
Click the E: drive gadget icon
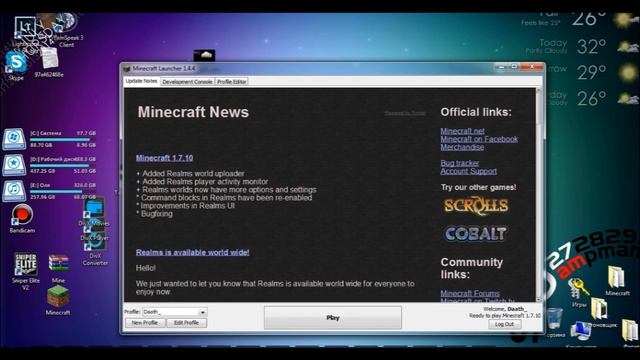pos(14,191)
